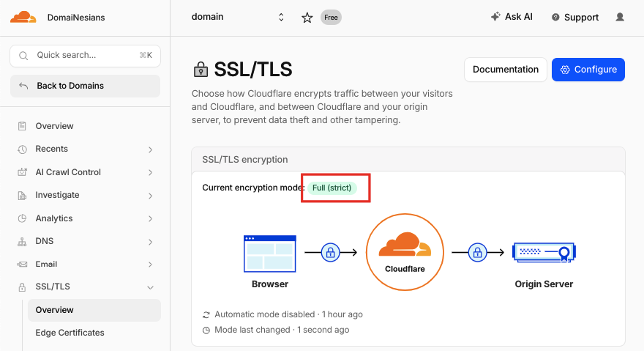This screenshot has width=644, height=351.
Task: Click the SSL/TLS encryption card header
Action: click(x=408, y=159)
